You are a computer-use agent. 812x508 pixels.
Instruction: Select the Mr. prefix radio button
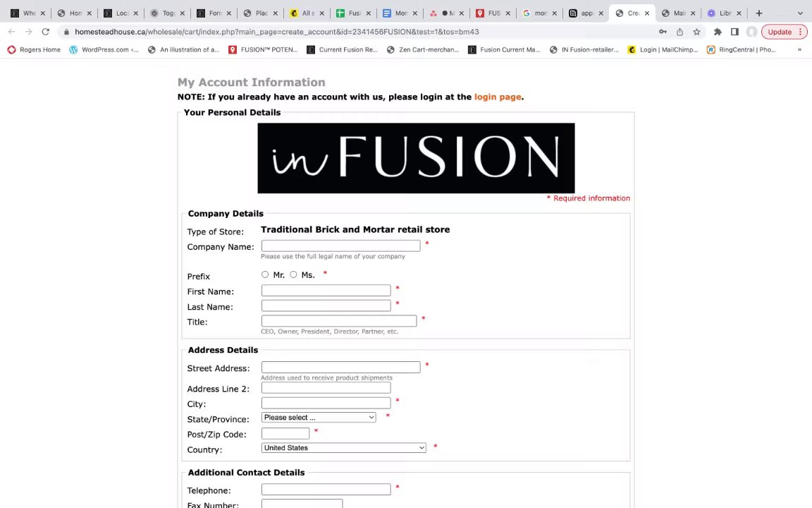(265, 274)
